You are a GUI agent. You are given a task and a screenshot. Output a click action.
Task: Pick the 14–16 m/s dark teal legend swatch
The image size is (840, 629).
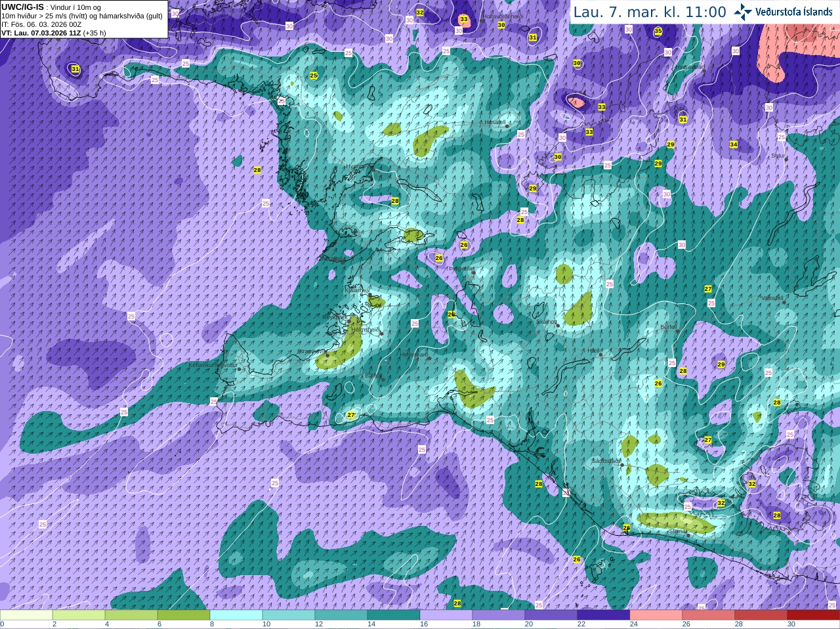(x=394, y=615)
